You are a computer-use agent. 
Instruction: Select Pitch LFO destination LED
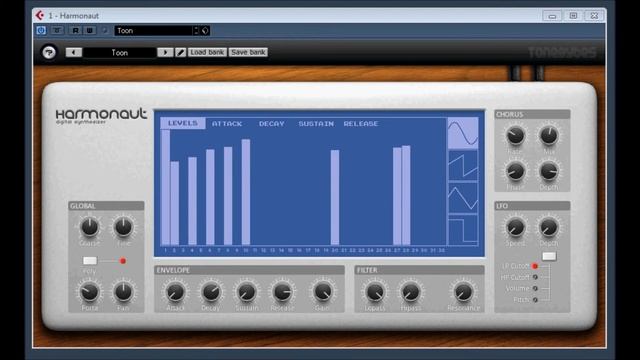(535, 300)
